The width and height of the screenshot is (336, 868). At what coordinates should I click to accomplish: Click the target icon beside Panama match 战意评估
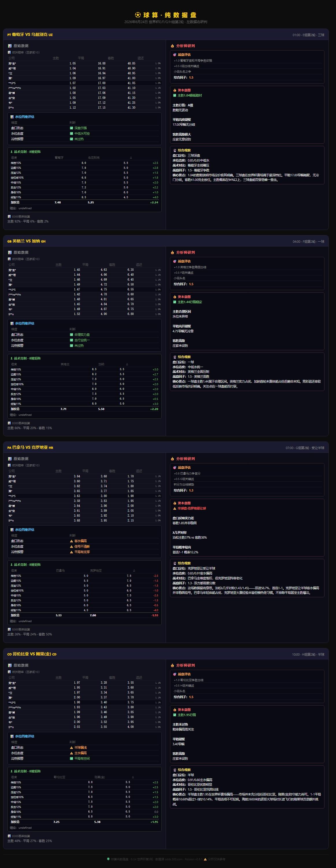point(174,468)
